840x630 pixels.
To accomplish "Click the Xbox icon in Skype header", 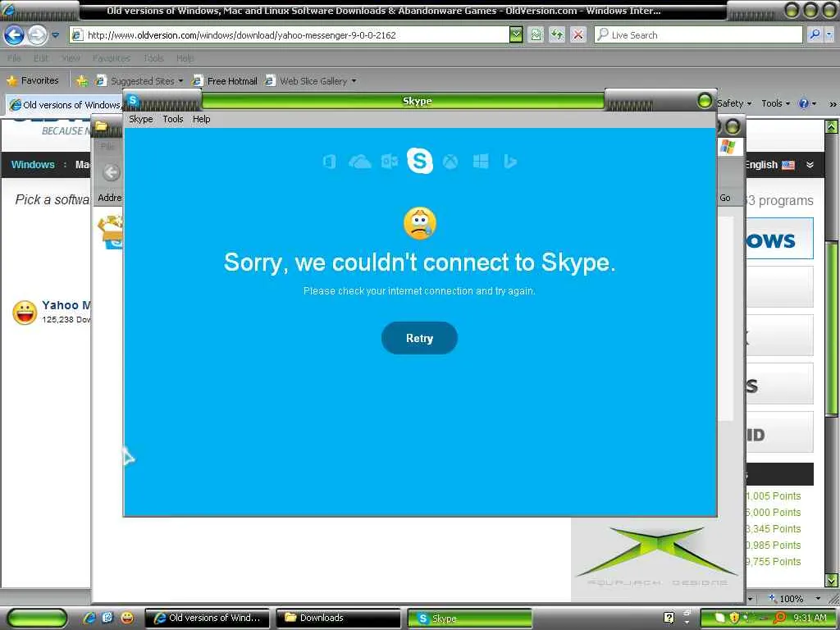I will [x=450, y=162].
